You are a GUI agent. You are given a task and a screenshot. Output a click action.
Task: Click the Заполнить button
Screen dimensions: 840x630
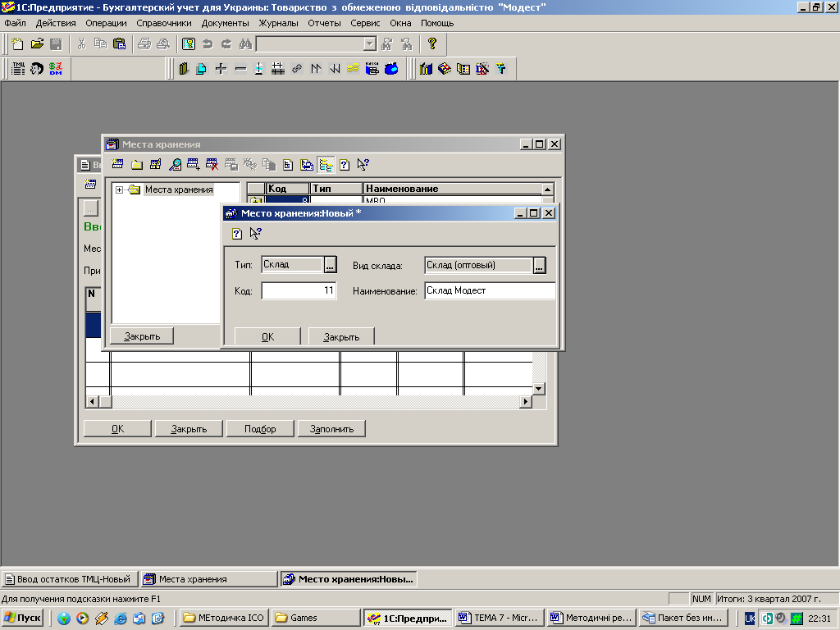331,428
